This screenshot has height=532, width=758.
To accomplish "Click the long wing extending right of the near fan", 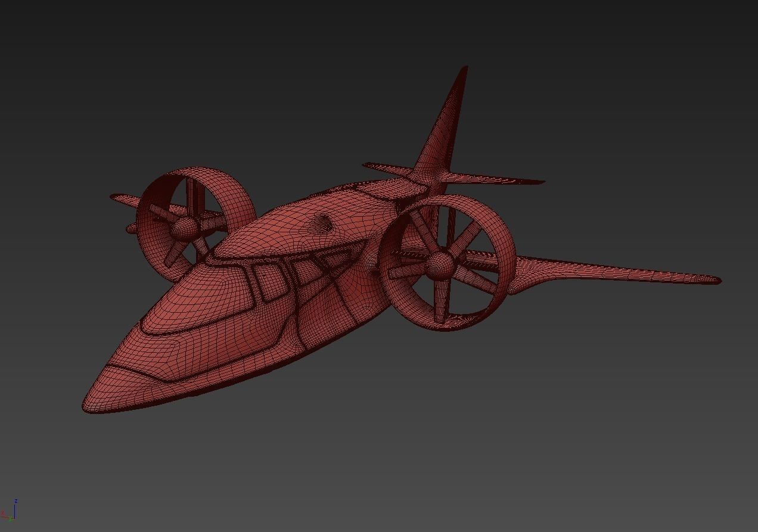I will (x=614, y=274).
